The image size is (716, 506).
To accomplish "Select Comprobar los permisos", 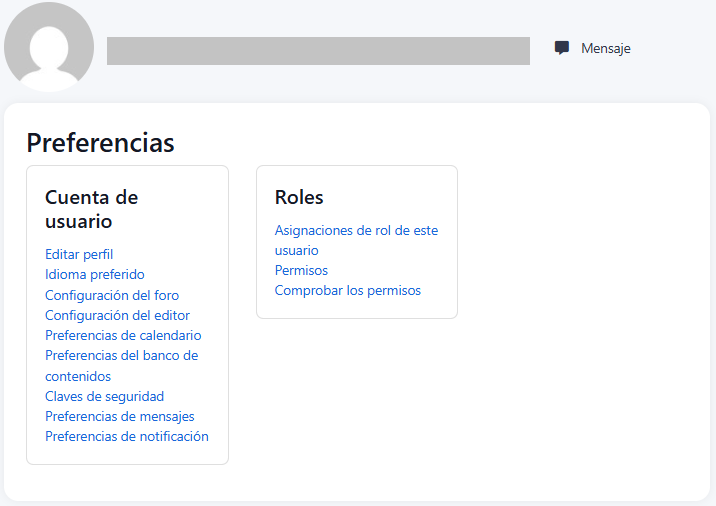I will 348,291.
